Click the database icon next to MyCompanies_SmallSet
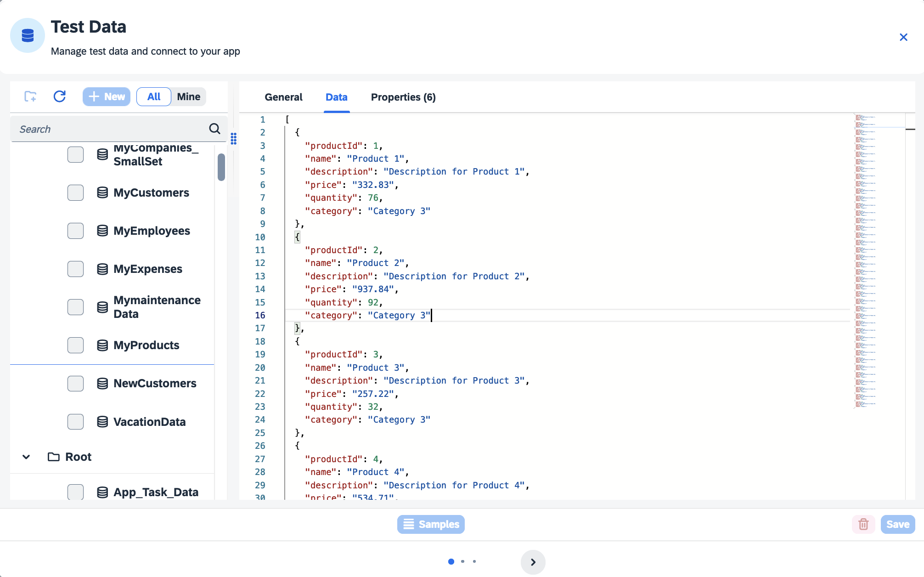The width and height of the screenshot is (924, 577). pyautogui.click(x=102, y=154)
